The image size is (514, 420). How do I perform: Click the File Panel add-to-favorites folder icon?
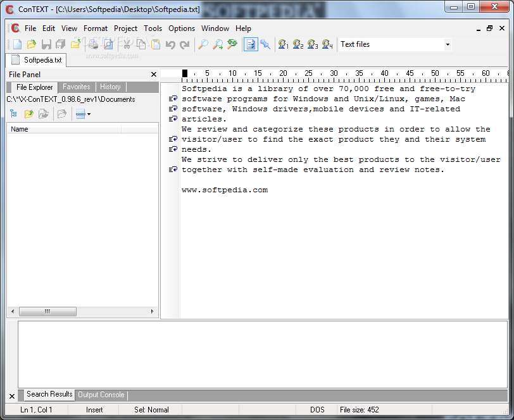point(62,114)
